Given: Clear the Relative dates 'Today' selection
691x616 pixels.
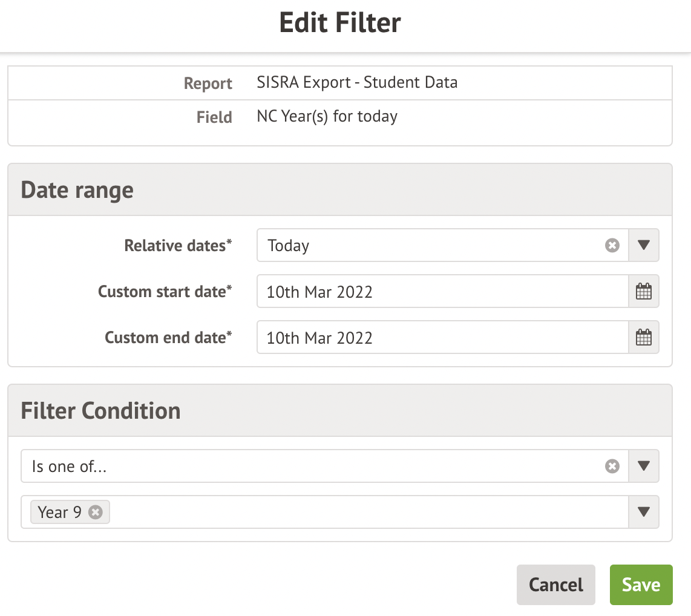Looking at the screenshot, I should tap(612, 246).
